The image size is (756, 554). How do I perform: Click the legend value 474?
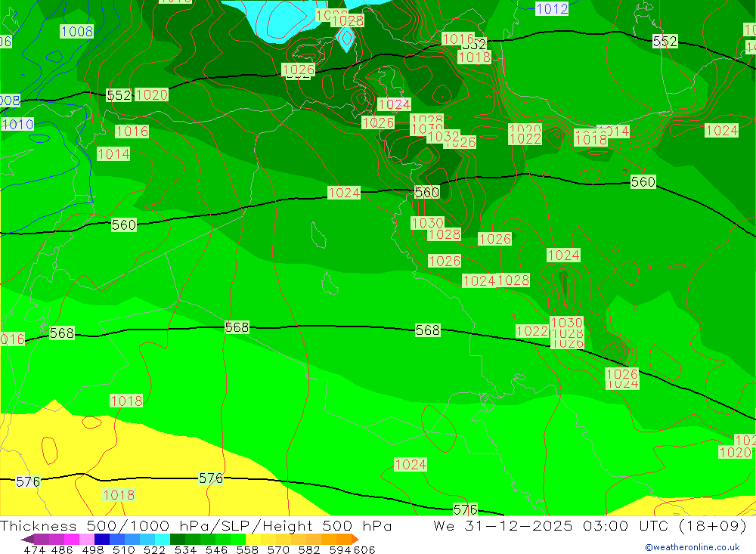[34, 549]
